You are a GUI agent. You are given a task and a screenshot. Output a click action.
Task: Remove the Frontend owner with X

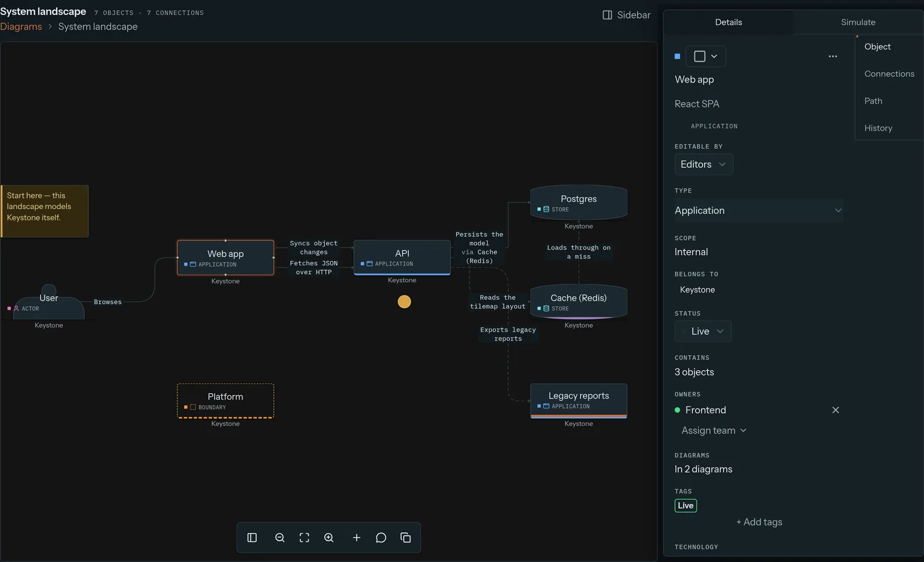pos(836,410)
